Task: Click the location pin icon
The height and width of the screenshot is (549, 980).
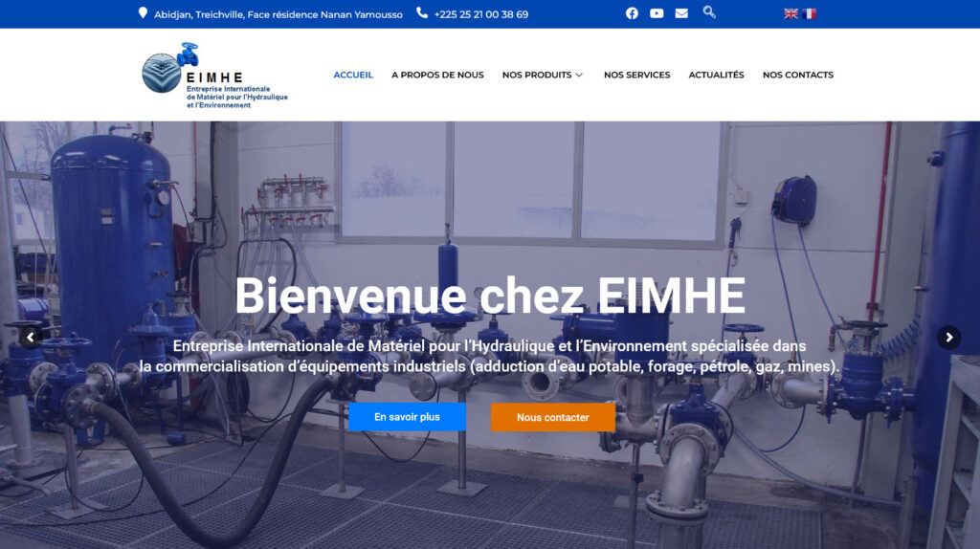Action: 143,13
